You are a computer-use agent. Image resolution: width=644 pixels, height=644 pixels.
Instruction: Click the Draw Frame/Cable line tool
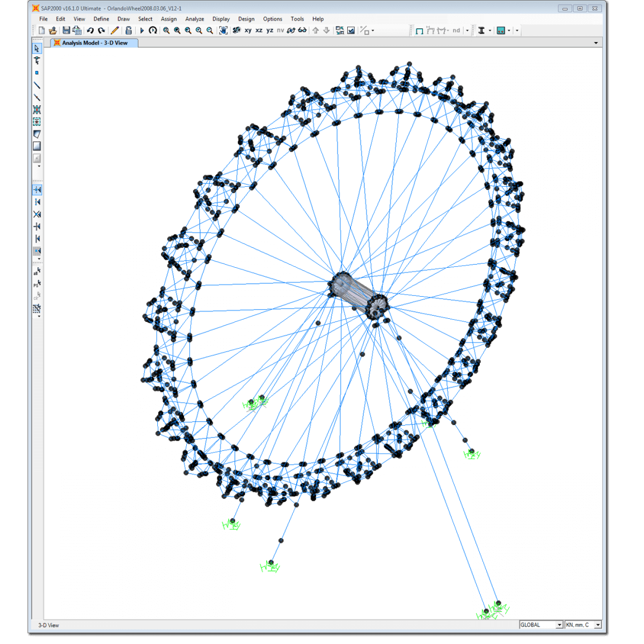tap(37, 85)
